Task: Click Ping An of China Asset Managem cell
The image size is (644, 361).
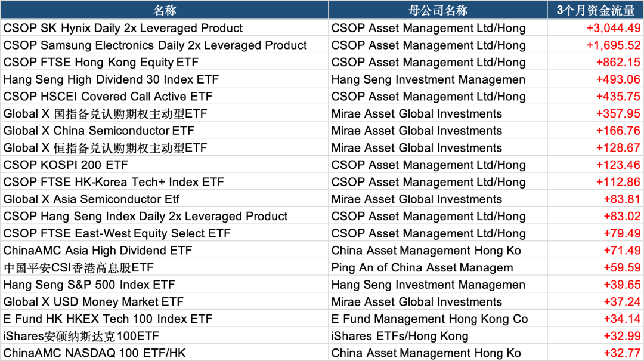Action: (438, 268)
